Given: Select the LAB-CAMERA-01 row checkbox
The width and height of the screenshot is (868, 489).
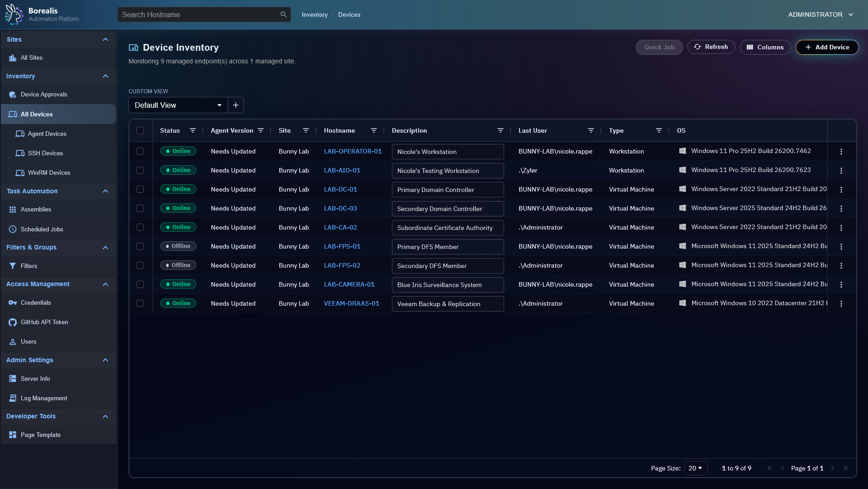Looking at the screenshot, I should click(x=140, y=284).
